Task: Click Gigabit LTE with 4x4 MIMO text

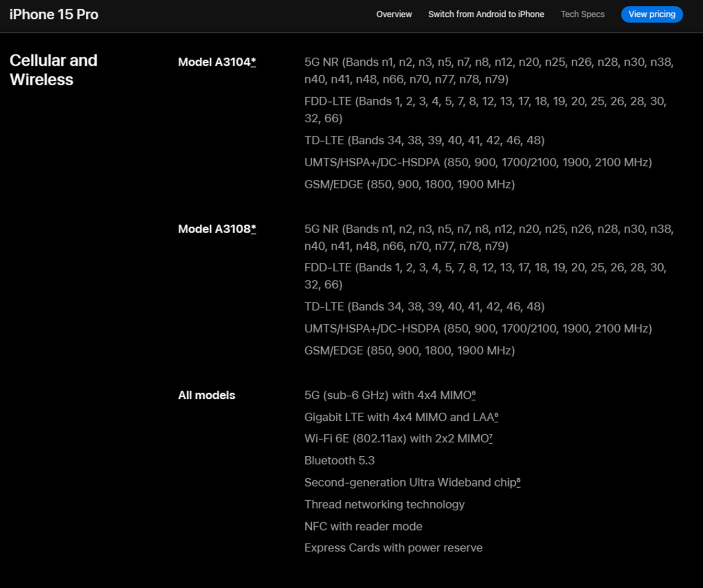Action: click(x=399, y=417)
